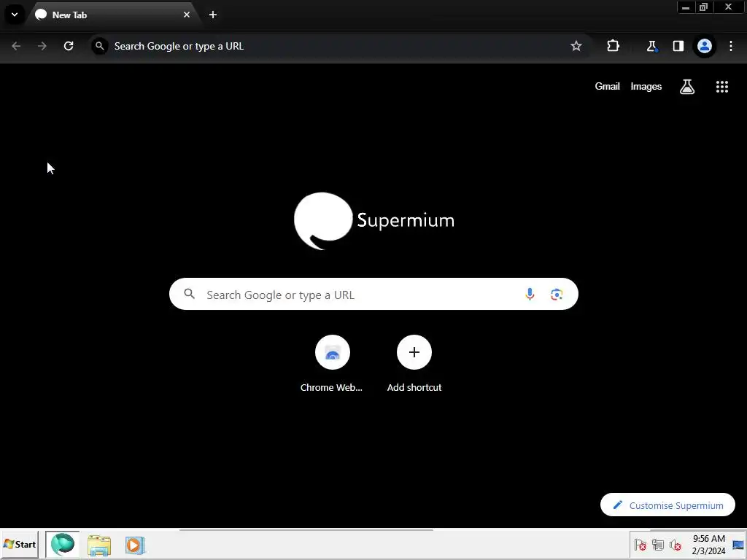Click the address bar search icon
Screen dimensions: 747x560
pos(99,46)
